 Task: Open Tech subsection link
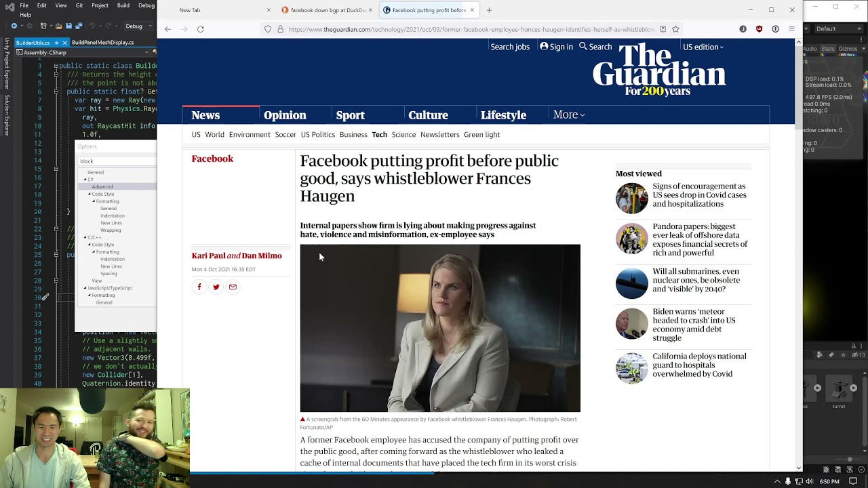click(x=379, y=134)
